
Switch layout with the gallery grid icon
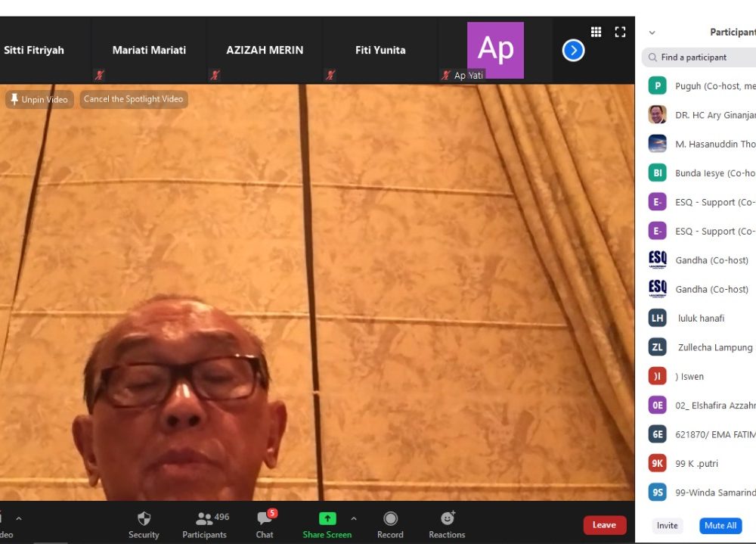point(596,32)
